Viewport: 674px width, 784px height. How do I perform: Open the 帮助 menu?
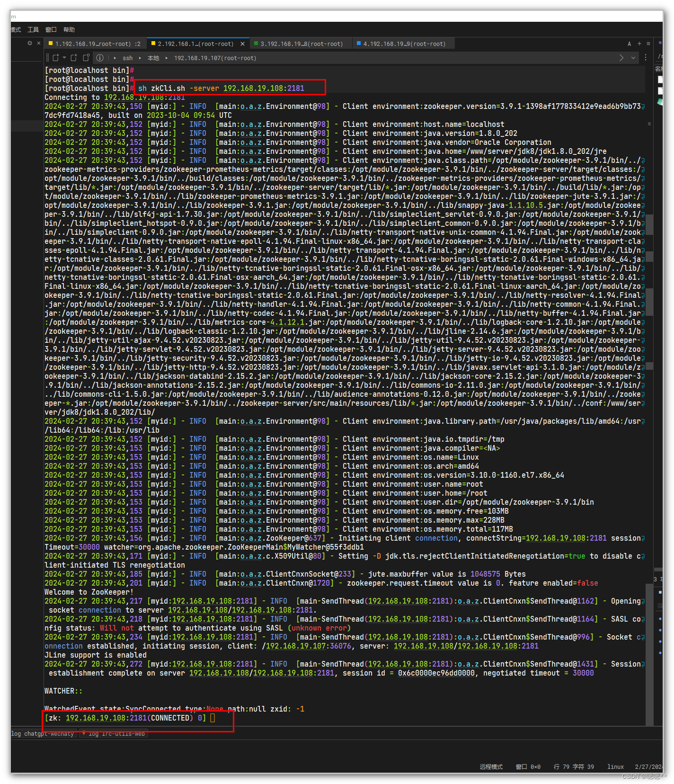coord(69,29)
